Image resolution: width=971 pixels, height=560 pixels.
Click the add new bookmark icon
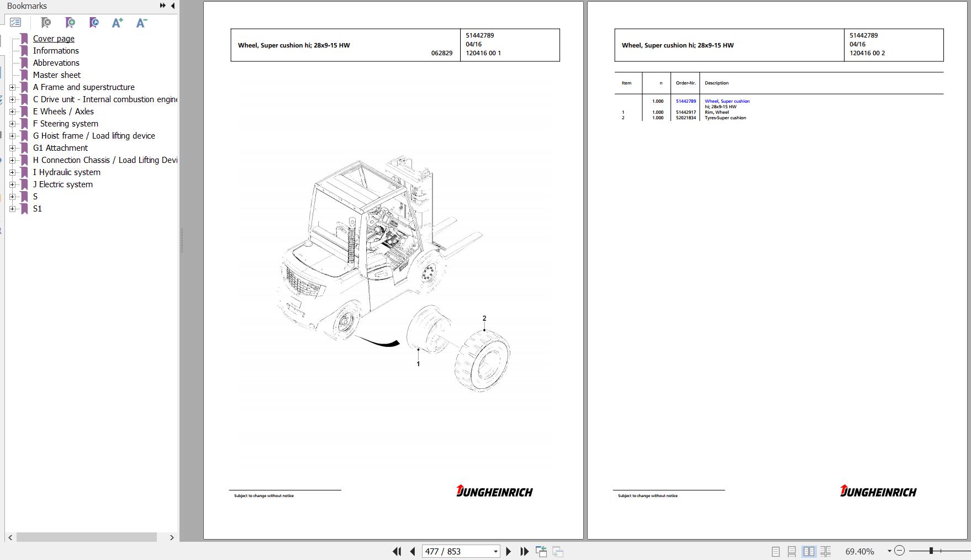pyautogui.click(x=70, y=23)
